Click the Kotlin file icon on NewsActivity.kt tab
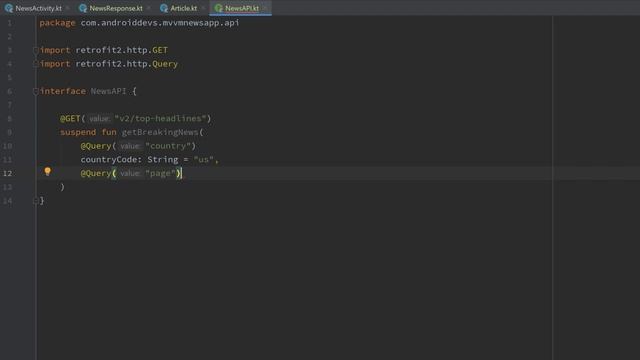The image size is (640, 360). (x=9, y=8)
